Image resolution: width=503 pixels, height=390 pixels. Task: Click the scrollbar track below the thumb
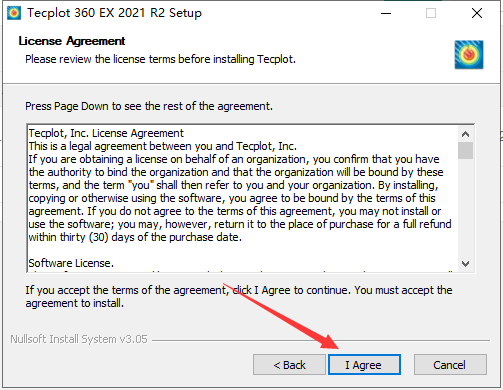(x=466, y=207)
